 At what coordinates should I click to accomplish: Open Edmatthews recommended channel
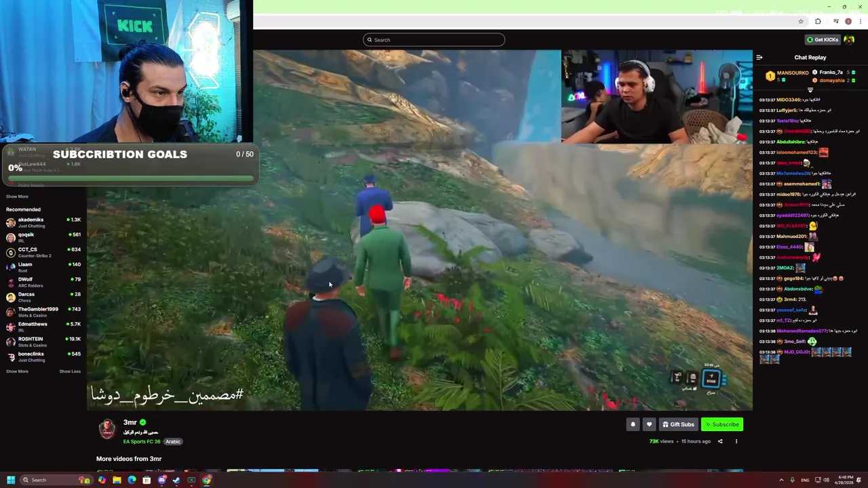tap(43, 327)
